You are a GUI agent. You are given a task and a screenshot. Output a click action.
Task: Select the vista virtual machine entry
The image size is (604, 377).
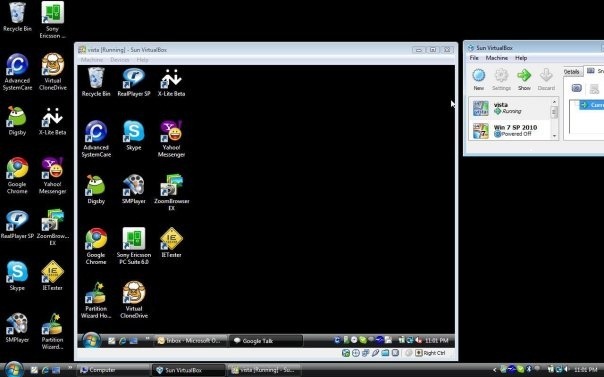[x=510, y=108]
